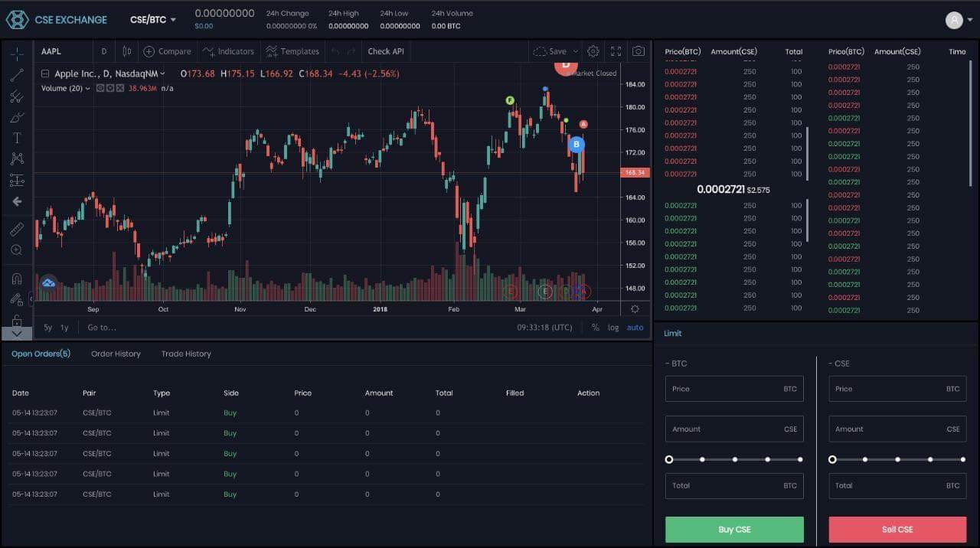Click the Sell CSE button
The width and height of the screenshot is (980, 548).
click(897, 530)
